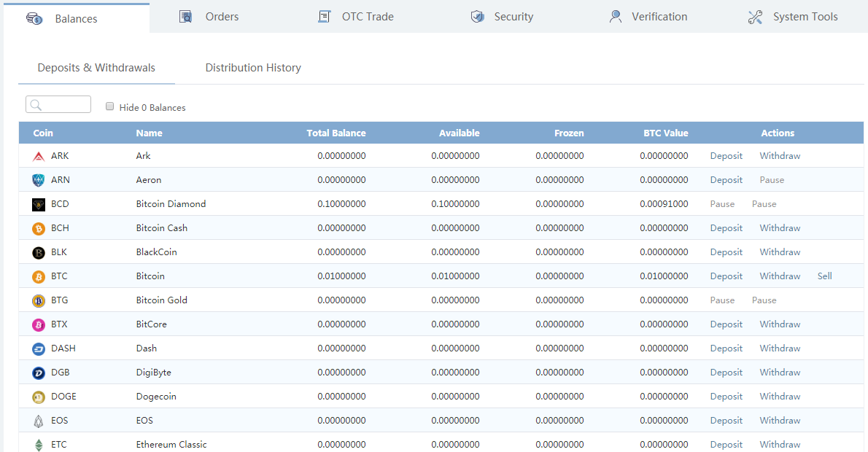
Task: Click the Dash coin icon
Action: point(39,348)
